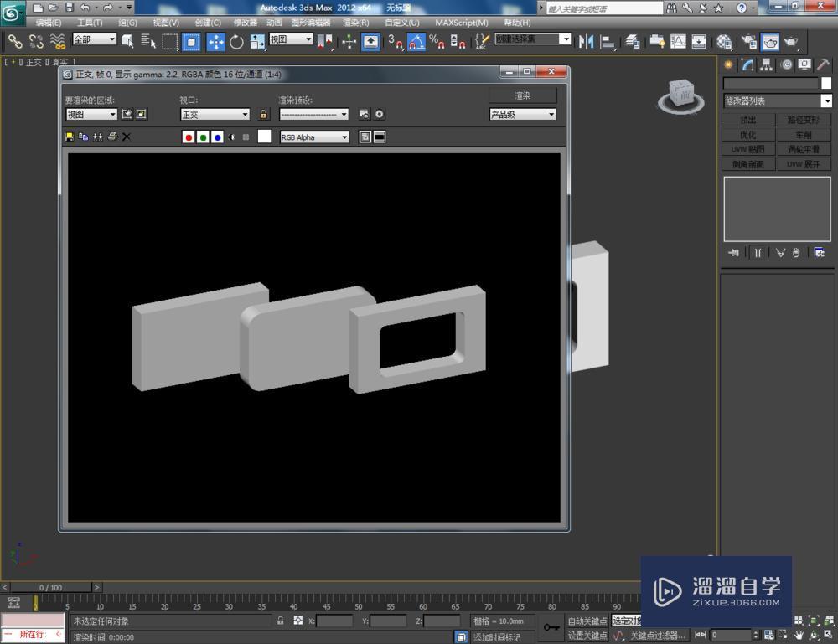Expand the render preset dropdown list
Viewport: 838px width, 644px height.
344,114
